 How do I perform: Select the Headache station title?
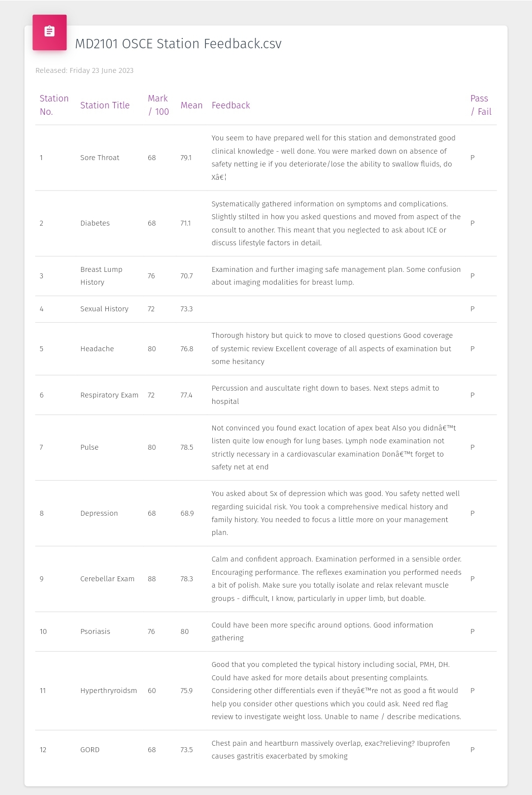point(97,349)
